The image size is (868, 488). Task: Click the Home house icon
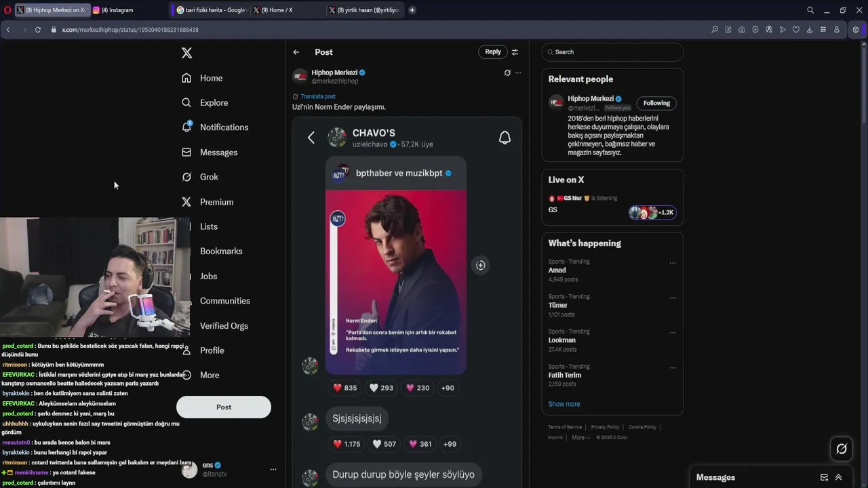186,78
